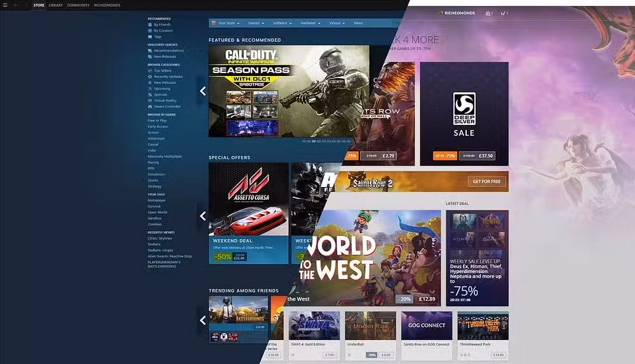Open GOG notifications icon next to RICHEDMONDS

pos(488,13)
